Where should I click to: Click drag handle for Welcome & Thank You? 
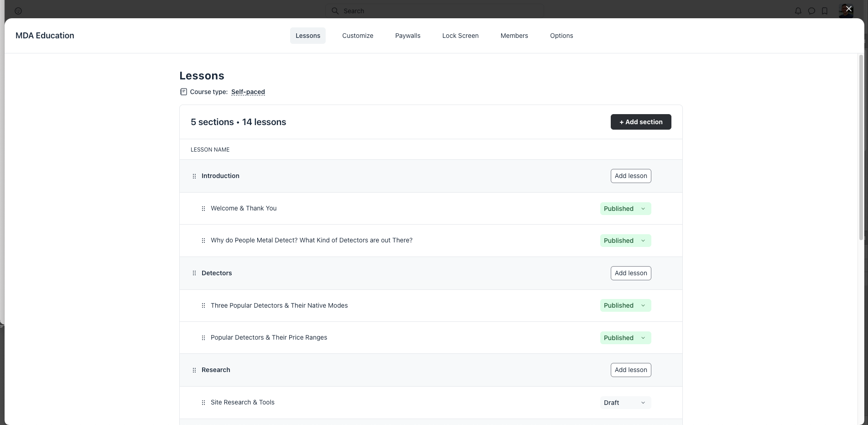coord(203,209)
